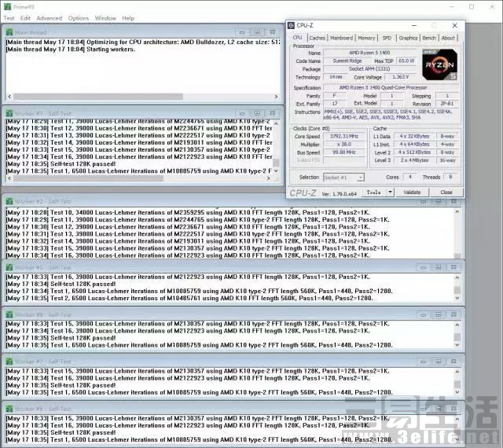The height and width of the screenshot is (448, 503).
Task: Click the CPU-Z title bar icon
Action: click(292, 25)
